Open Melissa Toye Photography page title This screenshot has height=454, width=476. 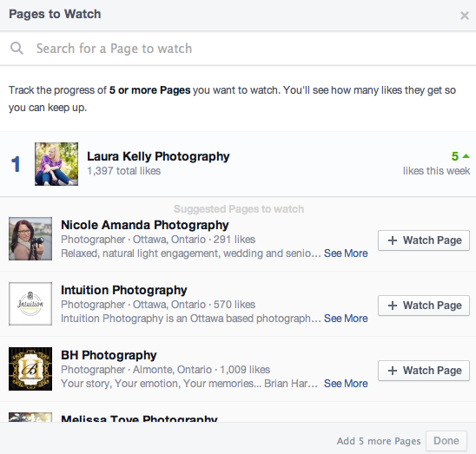(139, 418)
